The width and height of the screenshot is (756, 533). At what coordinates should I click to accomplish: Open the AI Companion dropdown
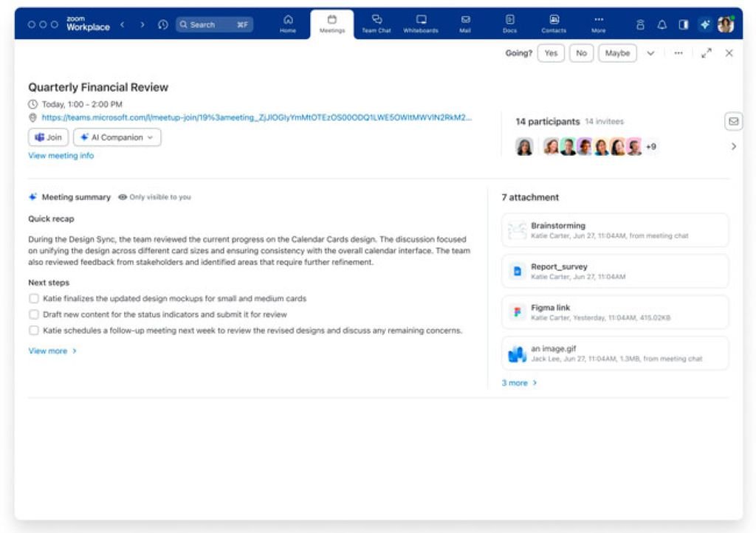click(x=117, y=137)
